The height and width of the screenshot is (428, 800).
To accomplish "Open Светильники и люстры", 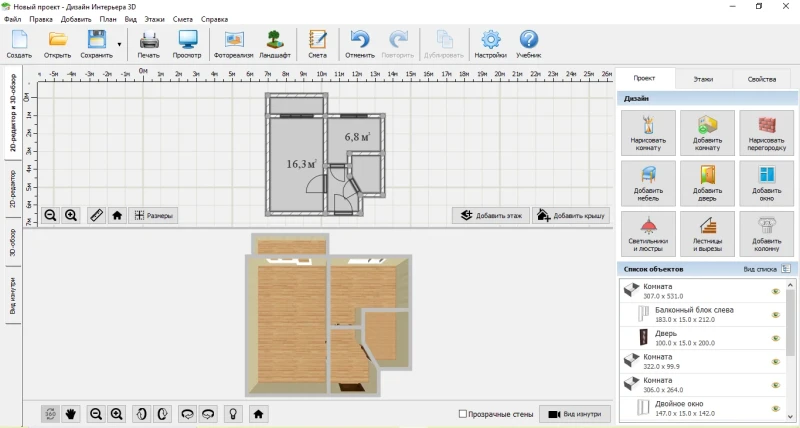I will (648, 234).
